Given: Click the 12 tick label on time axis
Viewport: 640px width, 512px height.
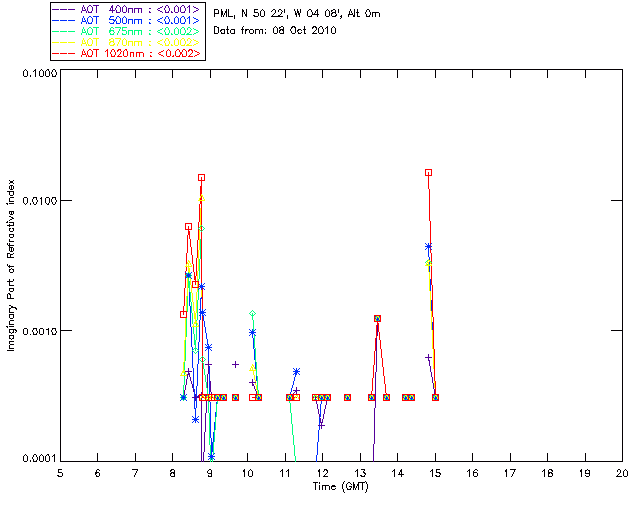Looking at the screenshot, I should (322, 474).
